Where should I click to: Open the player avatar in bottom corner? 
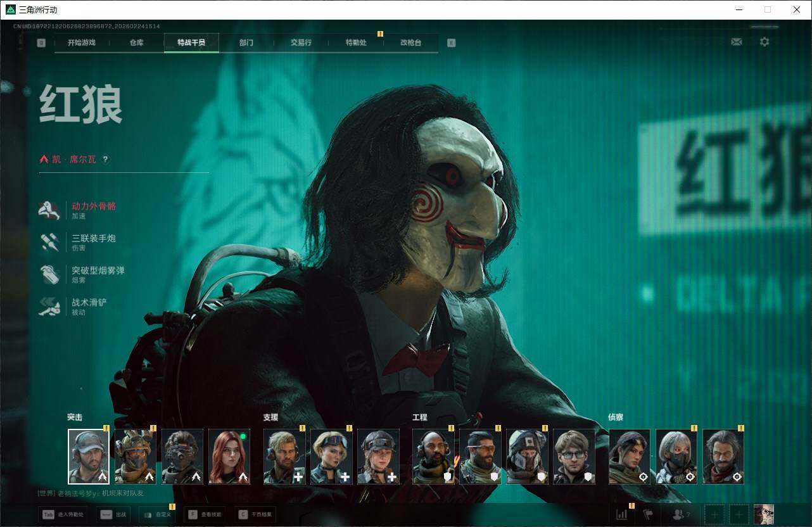click(x=764, y=514)
